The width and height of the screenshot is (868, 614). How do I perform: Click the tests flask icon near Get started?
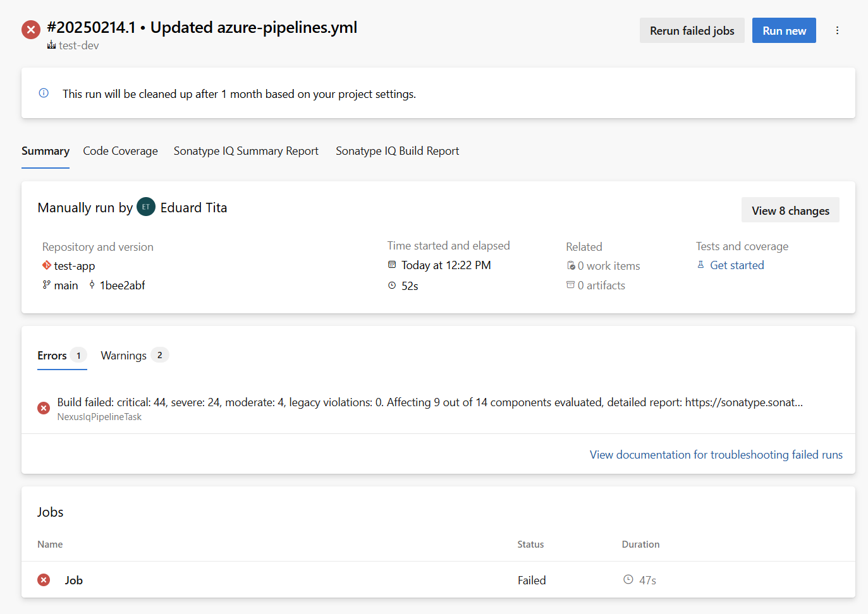(700, 265)
